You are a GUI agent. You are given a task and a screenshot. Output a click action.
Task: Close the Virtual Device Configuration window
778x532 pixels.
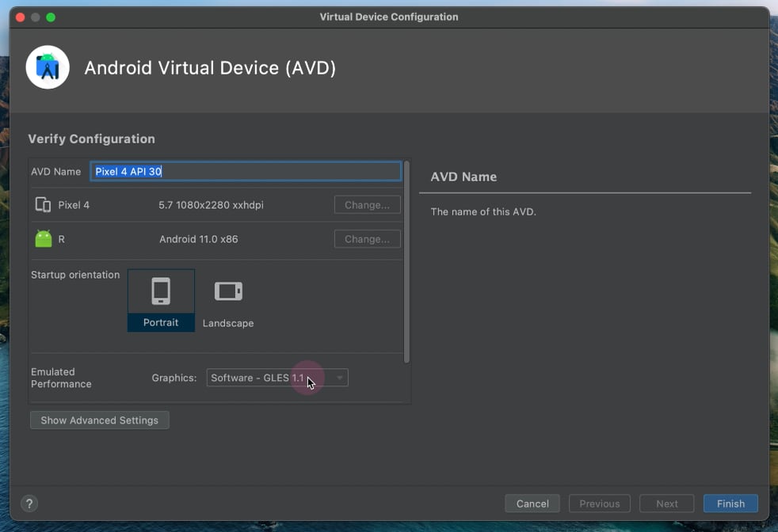pos(21,17)
